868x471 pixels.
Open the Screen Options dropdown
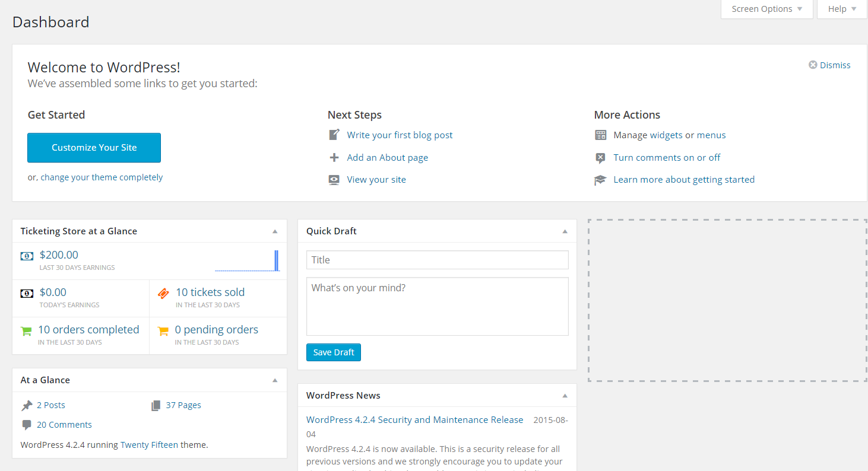click(x=766, y=9)
